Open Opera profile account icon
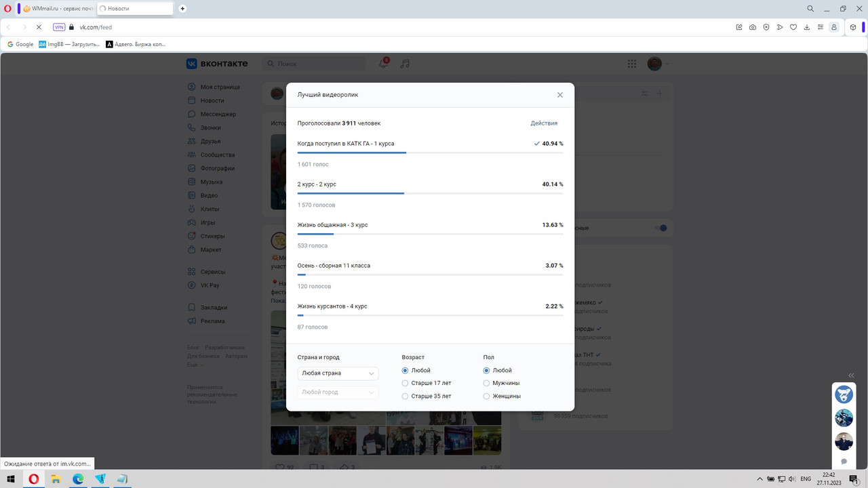868x488 pixels. coord(834,27)
